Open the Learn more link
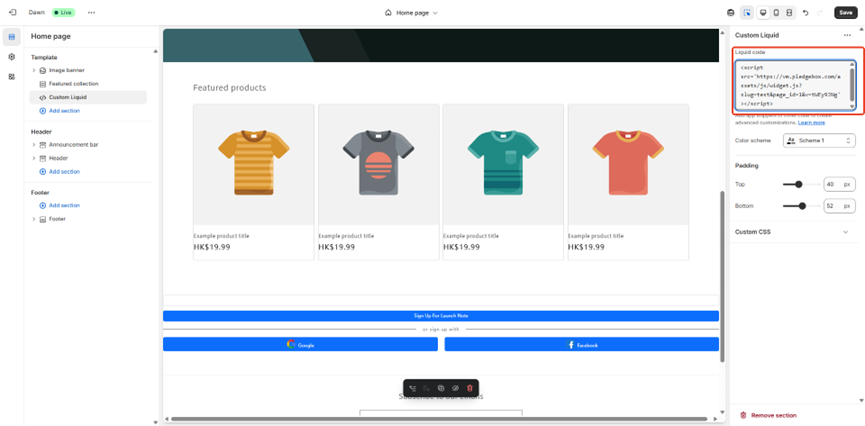Image resolution: width=865 pixels, height=426 pixels. pos(811,123)
